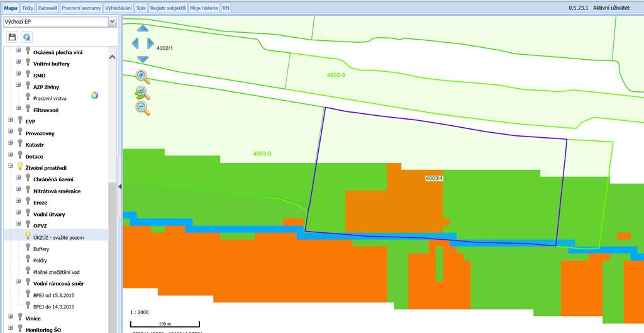
Task: Toggle bulb for Dotace layer group
Action: [19, 155]
